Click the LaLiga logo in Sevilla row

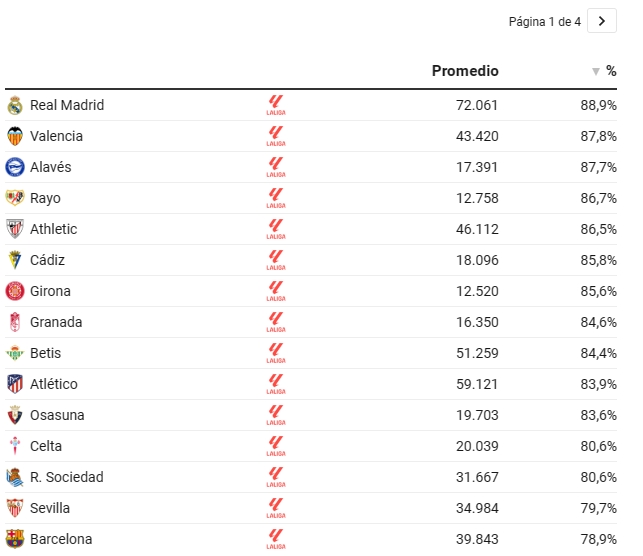pyautogui.click(x=276, y=508)
